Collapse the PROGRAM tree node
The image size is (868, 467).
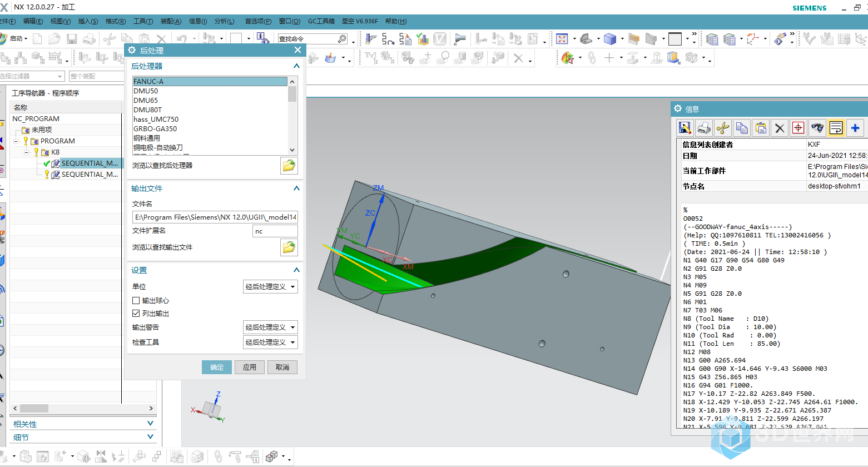click(x=16, y=141)
